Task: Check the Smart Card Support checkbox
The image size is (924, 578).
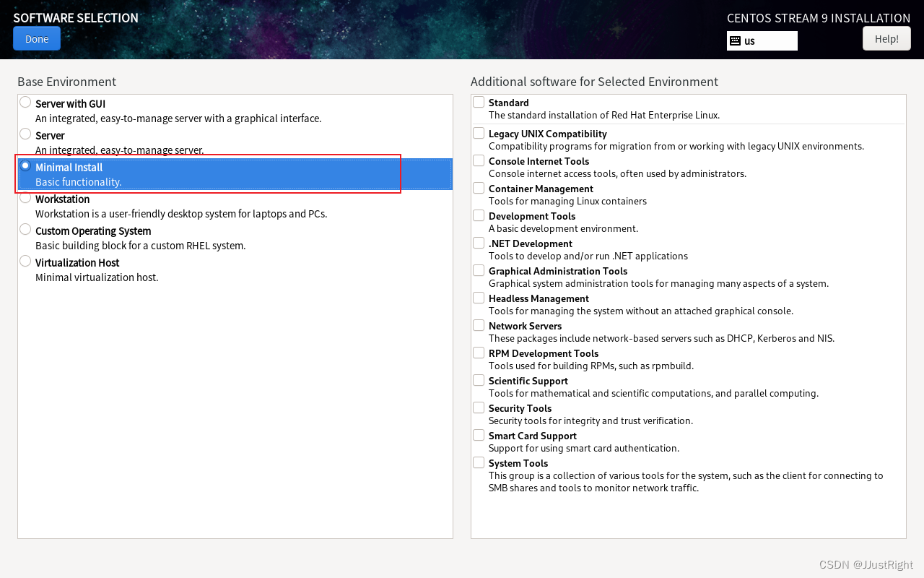Action: coord(479,435)
